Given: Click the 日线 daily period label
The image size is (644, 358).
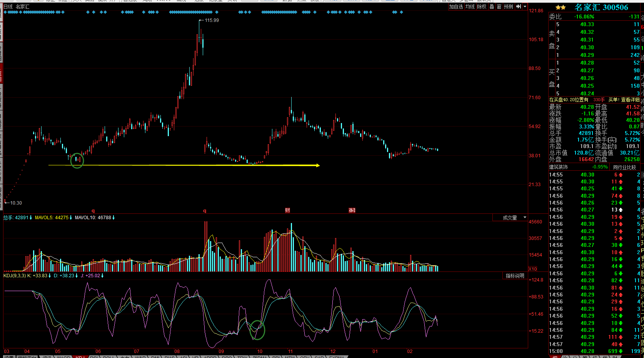Looking at the screenshot, I should tap(8, 7).
